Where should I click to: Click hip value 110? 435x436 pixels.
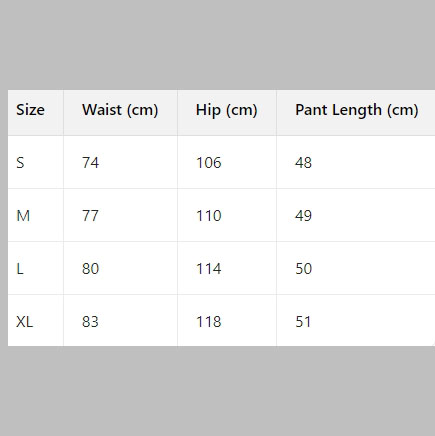click(x=209, y=216)
